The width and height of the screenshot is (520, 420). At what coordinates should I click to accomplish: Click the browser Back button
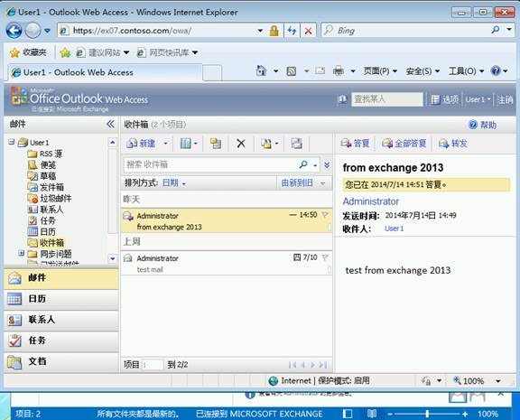point(14,31)
